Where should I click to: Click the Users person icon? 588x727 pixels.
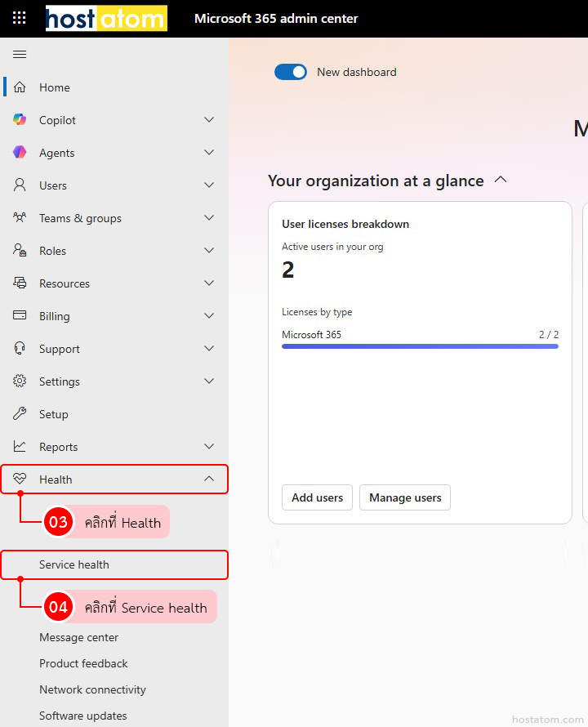[20, 185]
